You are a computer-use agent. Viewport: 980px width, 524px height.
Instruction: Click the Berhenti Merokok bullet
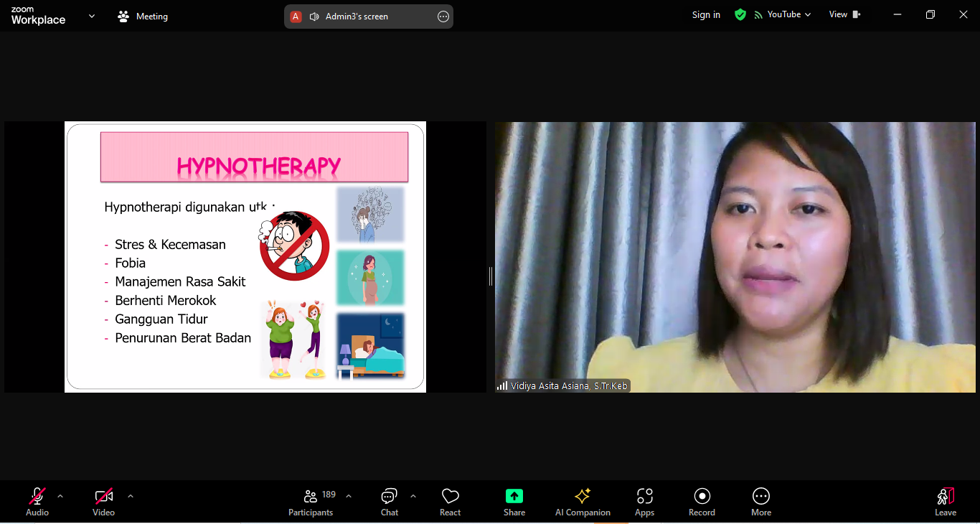165,301
